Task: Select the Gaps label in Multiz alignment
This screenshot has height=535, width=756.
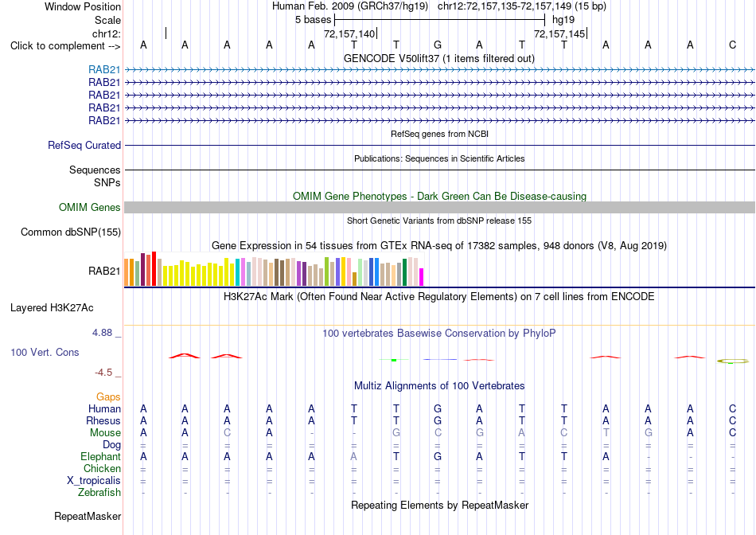Action: pyautogui.click(x=108, y=396)
